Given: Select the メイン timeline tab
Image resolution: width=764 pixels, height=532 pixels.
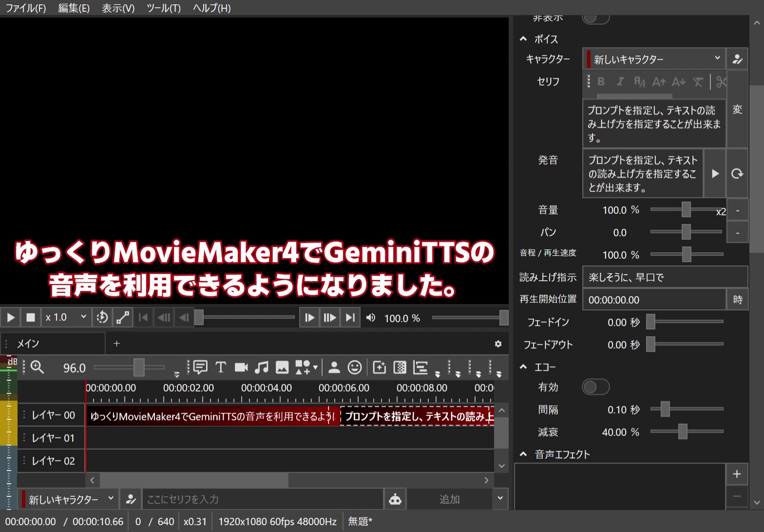Looking at the screenshot, I should [53, 343].
